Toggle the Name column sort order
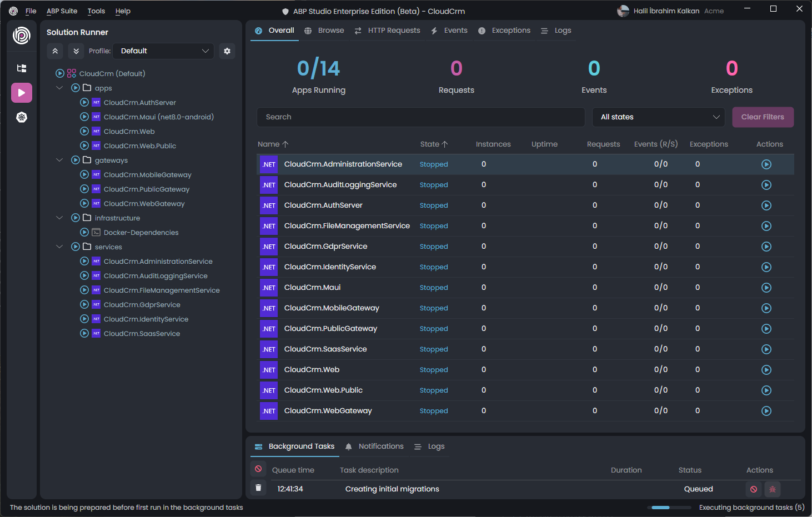This screenshot has width=812, height=517. coord(273,144)
